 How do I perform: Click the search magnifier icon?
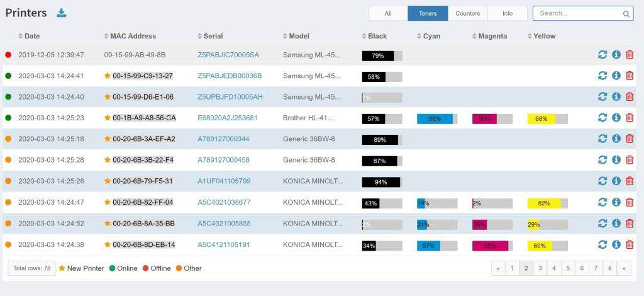626,14
